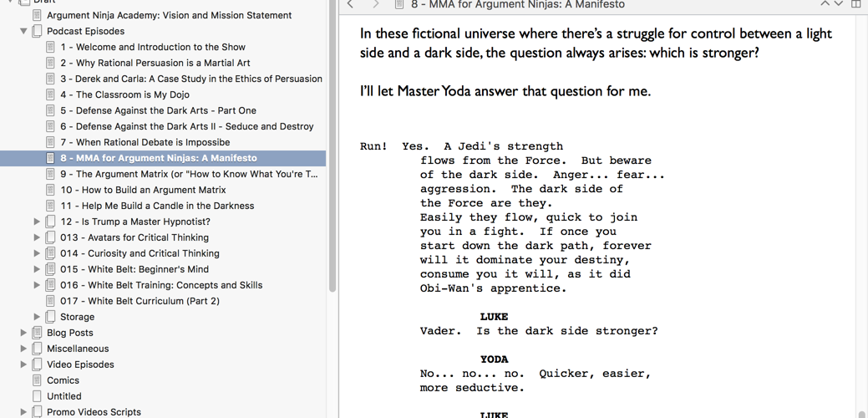Expand the Promo Videos Scripts folder

coord(23,412)
